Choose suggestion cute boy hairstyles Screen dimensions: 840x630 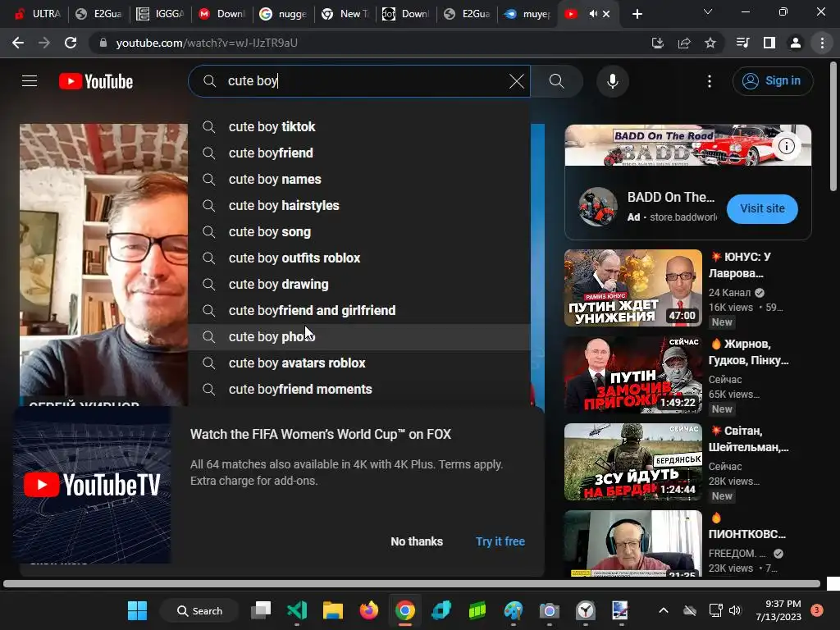pyautogui.click(x=359, y=206)
